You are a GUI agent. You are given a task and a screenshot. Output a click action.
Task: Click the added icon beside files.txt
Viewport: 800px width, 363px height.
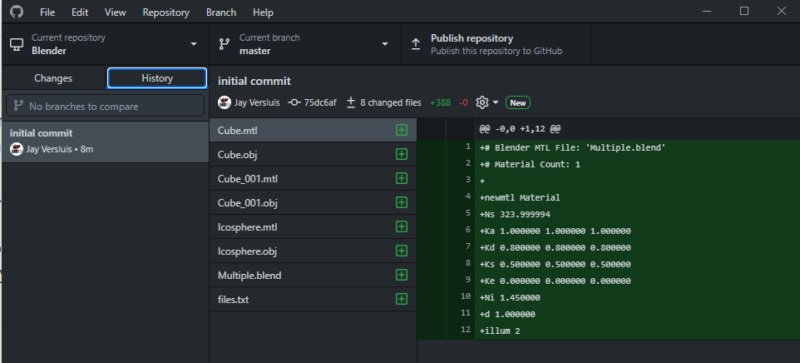pos(402,300)
